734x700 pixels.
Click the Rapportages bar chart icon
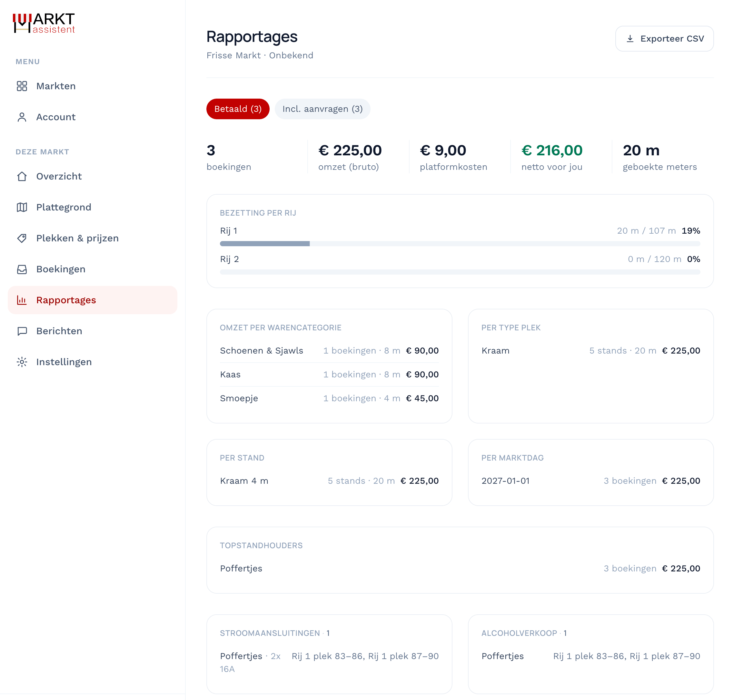(22, 300)
